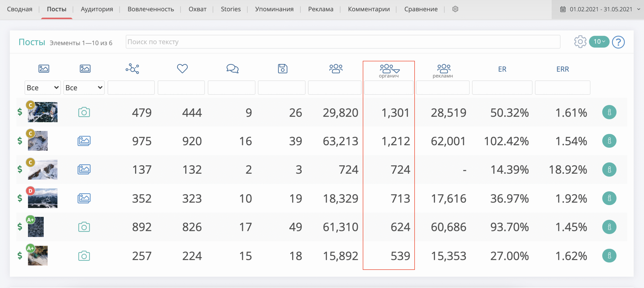
Task: Click the likes heart column icon
Action: coord(182,68)
